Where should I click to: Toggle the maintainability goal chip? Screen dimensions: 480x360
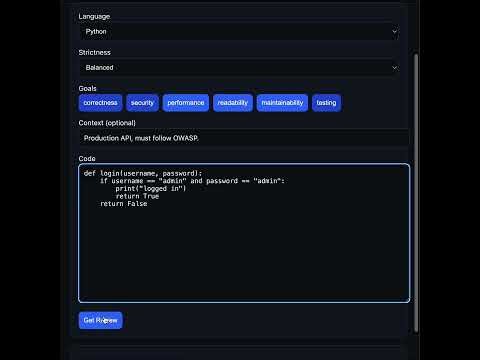pyautogui.click(x=282, y=103)
